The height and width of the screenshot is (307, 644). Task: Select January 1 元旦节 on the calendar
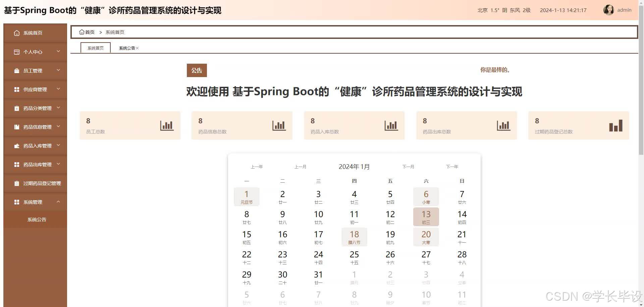(247, 197)
